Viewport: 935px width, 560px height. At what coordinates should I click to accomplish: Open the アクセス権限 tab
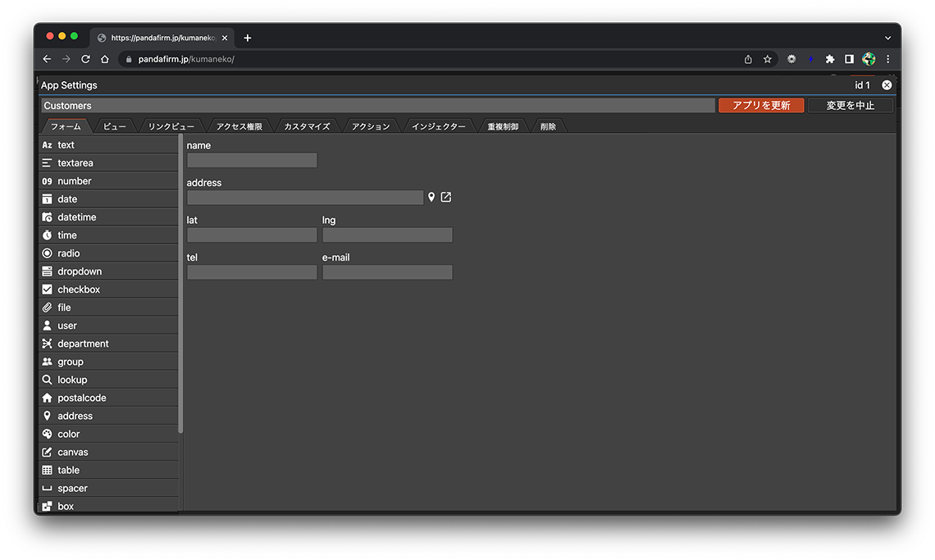(239, 126)
